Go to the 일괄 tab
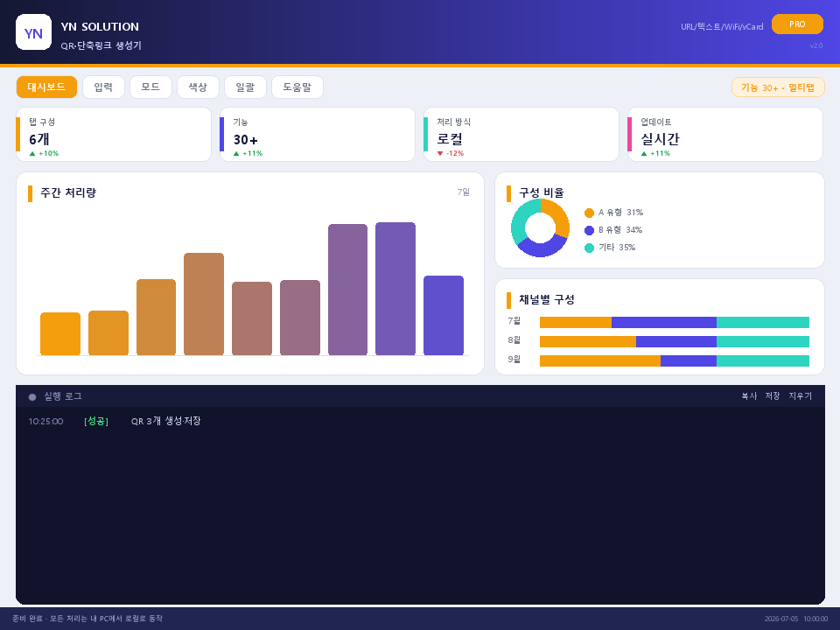The height and width of the screenshot is (630, 840). coord(245,87)
